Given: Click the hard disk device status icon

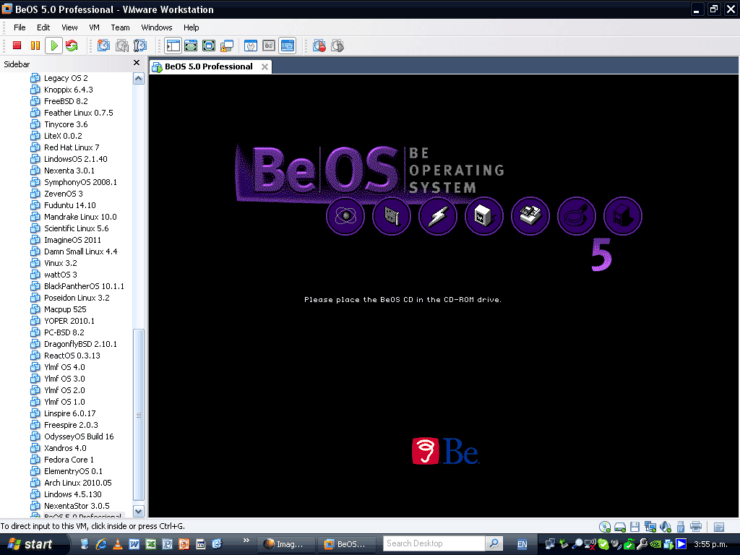Looking at the screenshot, I should (620, 527).
